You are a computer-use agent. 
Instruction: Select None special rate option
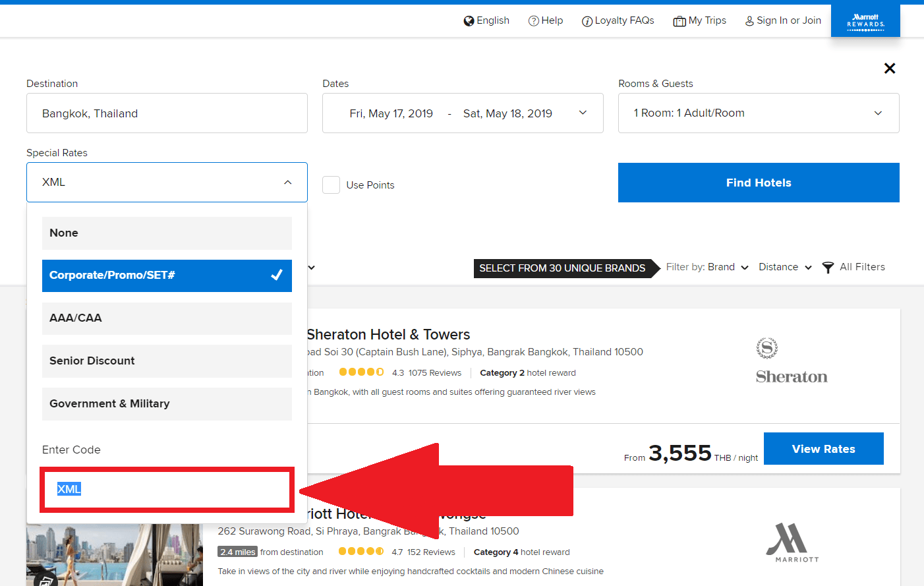[x=167, y=233]
